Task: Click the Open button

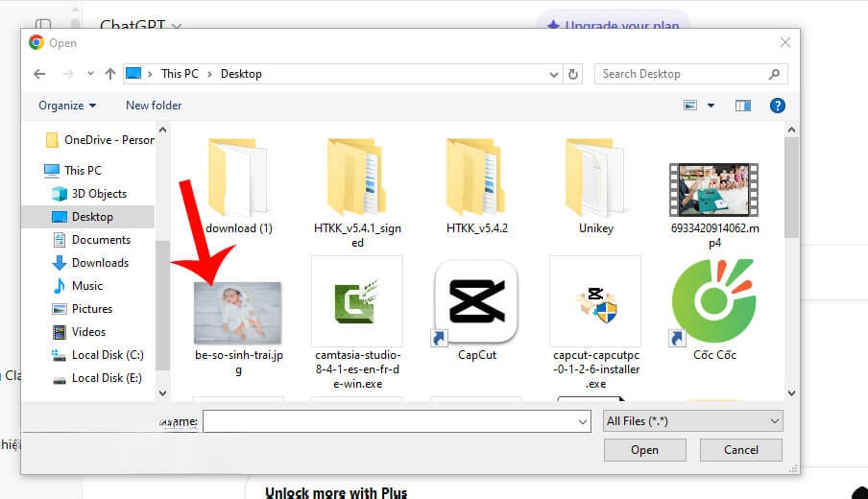Action: tap(645, 450)
